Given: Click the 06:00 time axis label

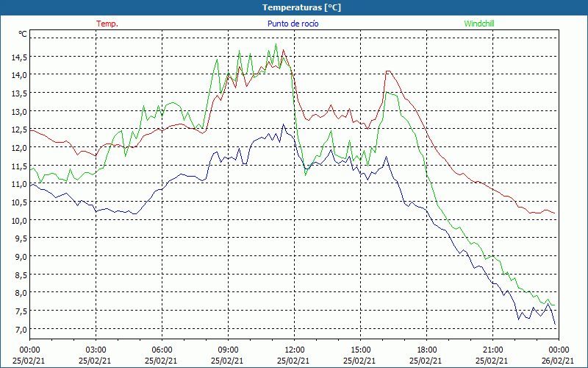Looking at the screenshot, I should pos(162,350).
